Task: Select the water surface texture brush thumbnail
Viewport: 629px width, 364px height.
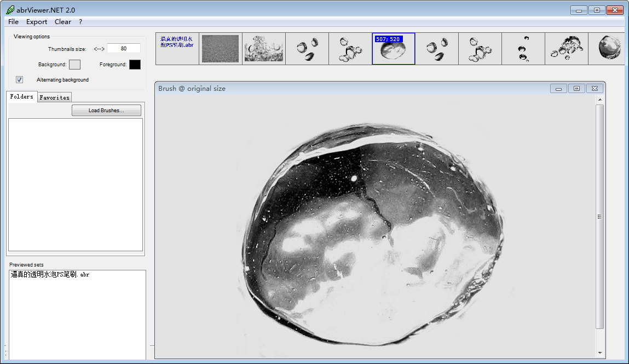Action: (220, 49)
